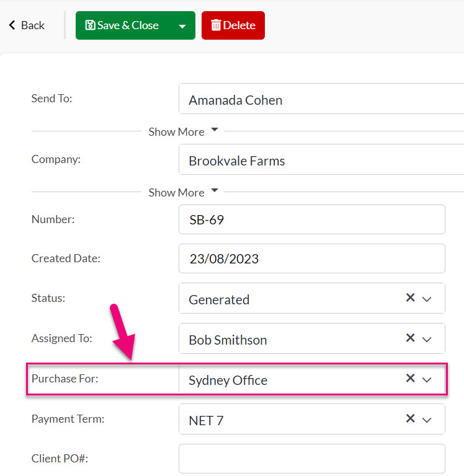Expand Show More under Company
The height and width of the screenshot is (476, 464).
(x=183, y=193)
